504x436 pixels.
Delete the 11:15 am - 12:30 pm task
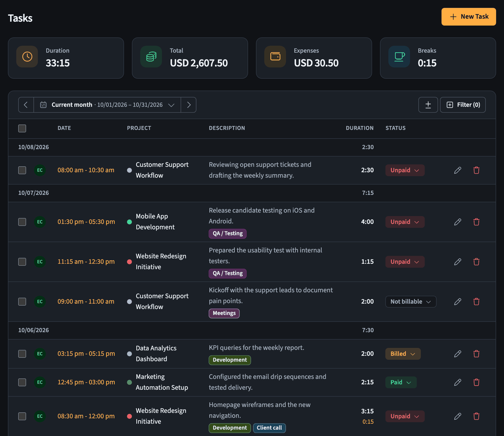pos(476,262)
